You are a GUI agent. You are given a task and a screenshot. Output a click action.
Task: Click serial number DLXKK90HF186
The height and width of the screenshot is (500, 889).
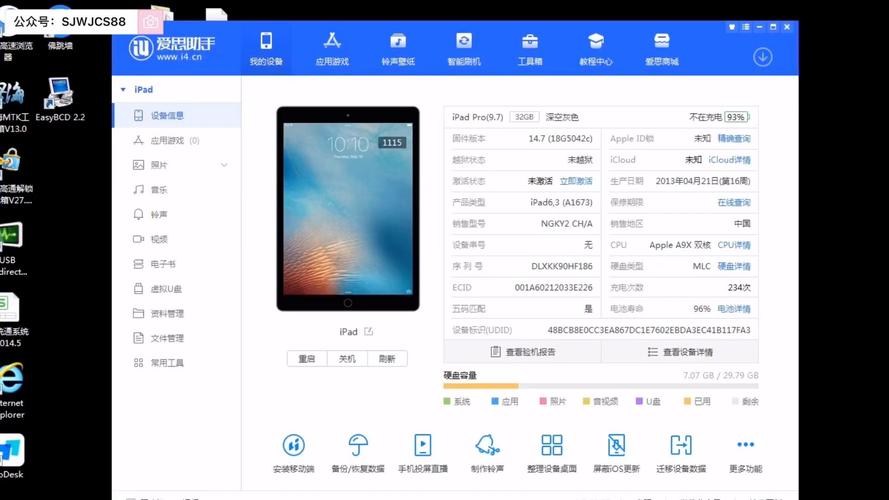click(562, 266)
